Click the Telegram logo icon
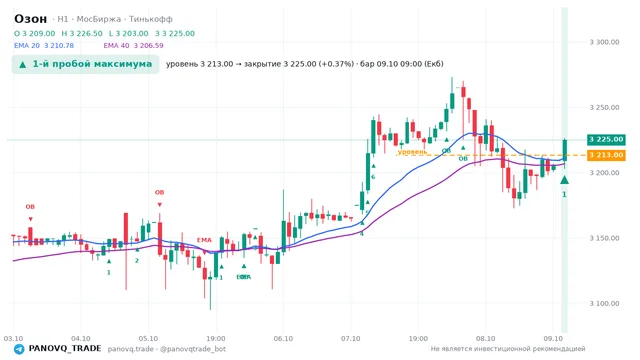Screen dimensions: 640x360 19,349
